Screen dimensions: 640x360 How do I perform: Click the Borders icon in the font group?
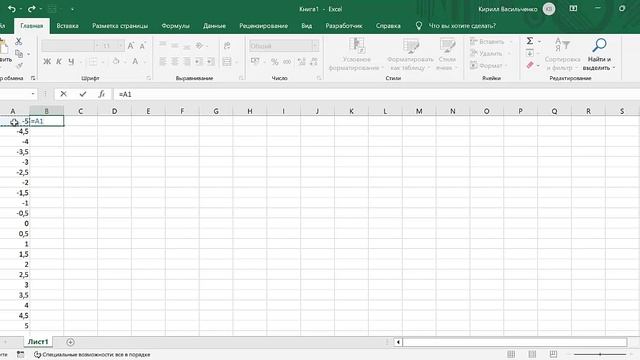click(93, 62)
